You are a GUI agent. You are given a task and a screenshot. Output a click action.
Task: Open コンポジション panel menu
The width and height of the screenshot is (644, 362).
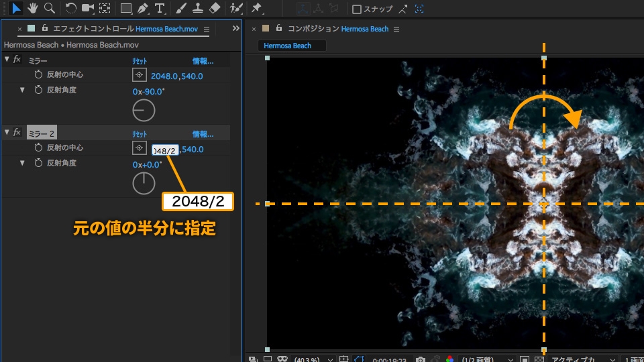396,29
